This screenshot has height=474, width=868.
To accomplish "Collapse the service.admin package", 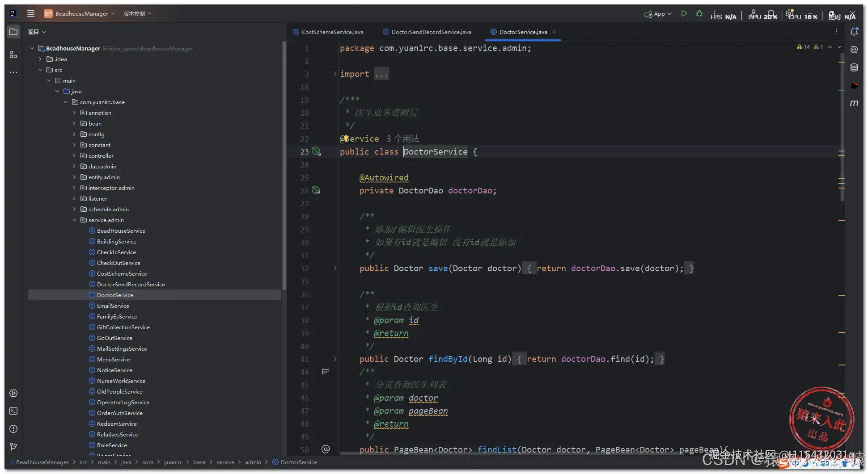I will click(74, 220).
